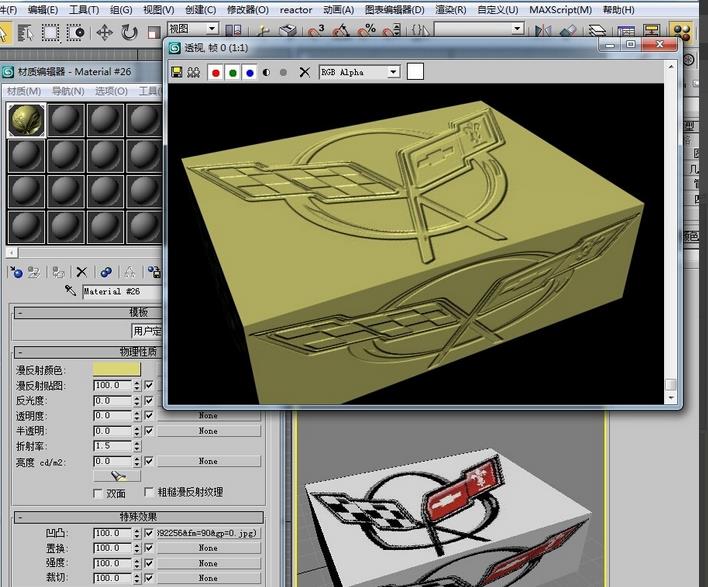This screenshot has width=708, height=587.
Task: Uncheck the 半透明 map checkbox
Action: (x=149, y=431)
